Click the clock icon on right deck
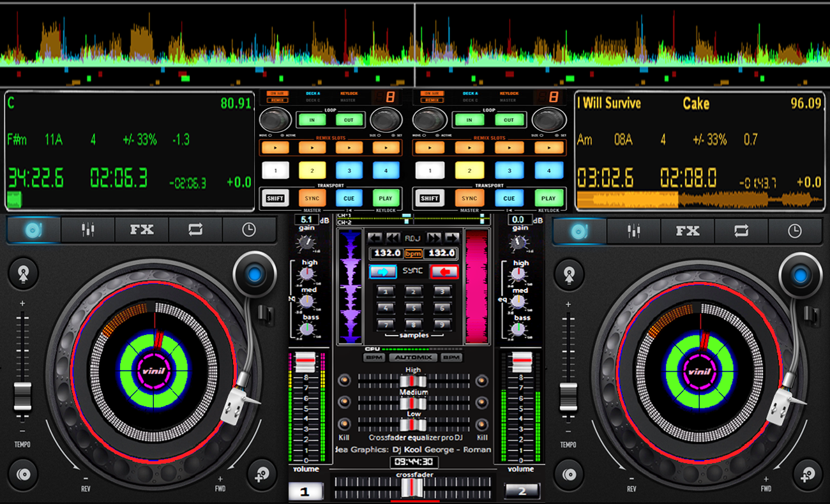 (794, 231)
